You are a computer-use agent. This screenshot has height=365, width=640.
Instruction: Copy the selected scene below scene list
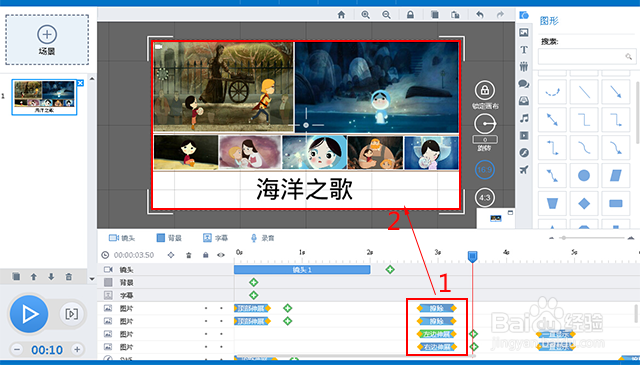click(16, 276)
